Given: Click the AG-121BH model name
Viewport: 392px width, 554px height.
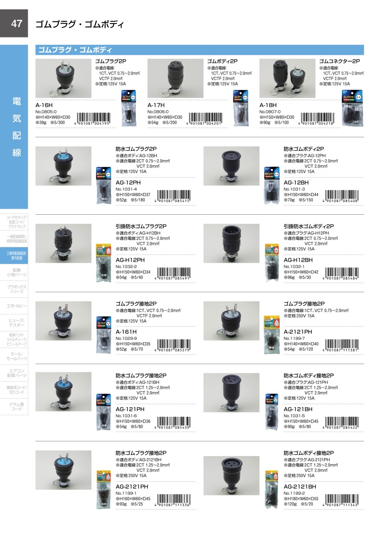Looking at the screenshot, I should [x=298, y=409].
